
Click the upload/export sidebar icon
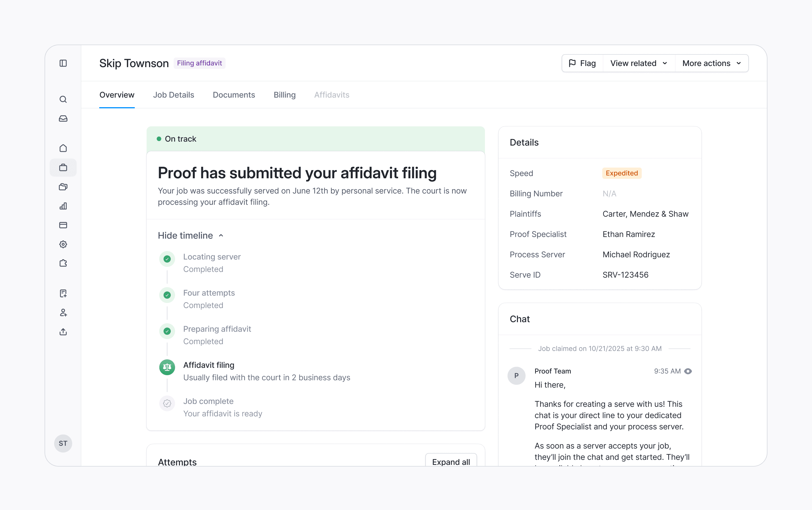click(63, 332)
